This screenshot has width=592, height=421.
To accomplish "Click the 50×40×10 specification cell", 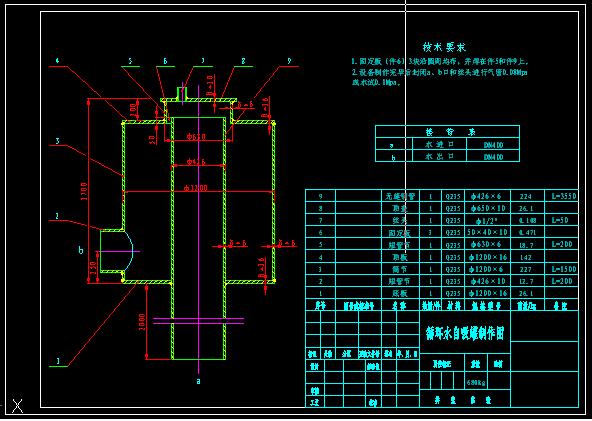I will coord(487,232).
